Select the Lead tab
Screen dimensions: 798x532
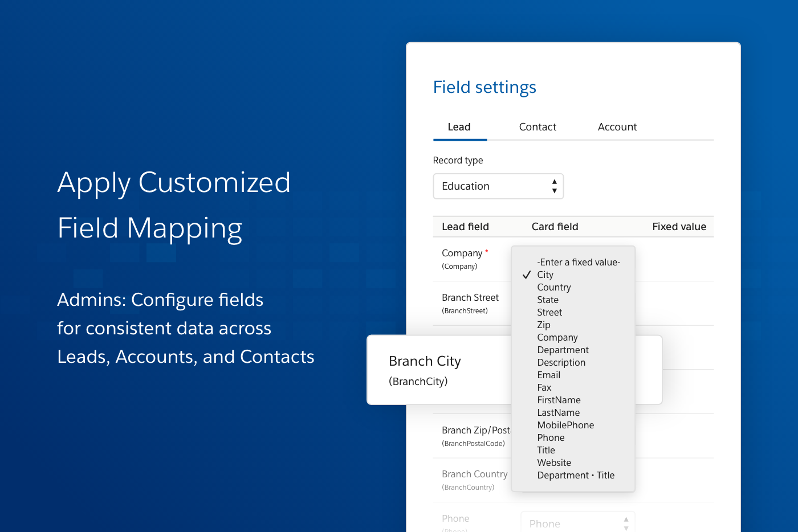coord(459,126)
